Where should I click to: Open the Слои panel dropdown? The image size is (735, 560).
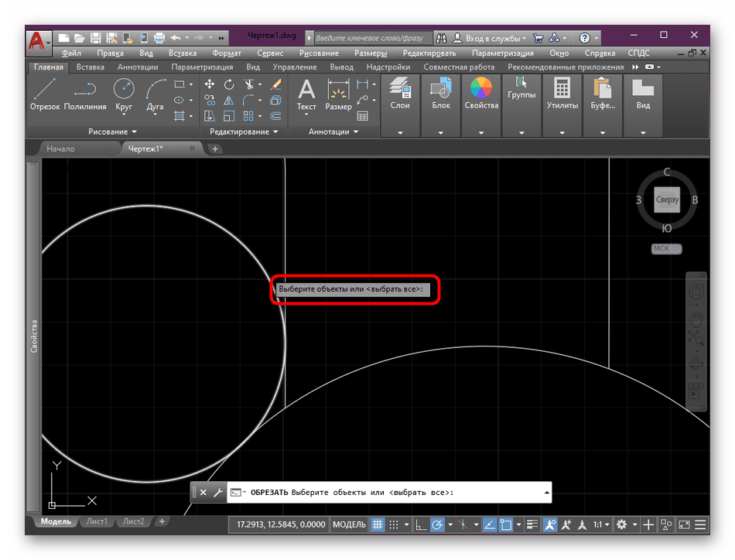click(x=400, y=132)
